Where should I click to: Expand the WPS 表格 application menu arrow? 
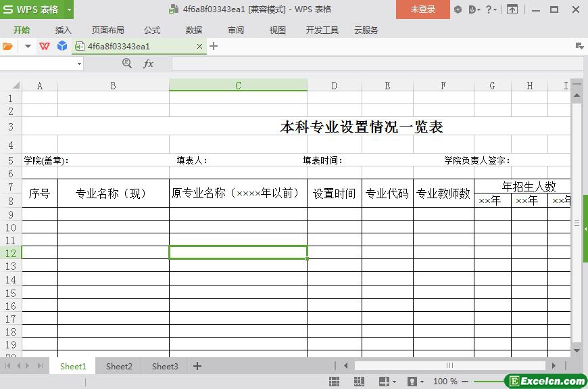69,9
